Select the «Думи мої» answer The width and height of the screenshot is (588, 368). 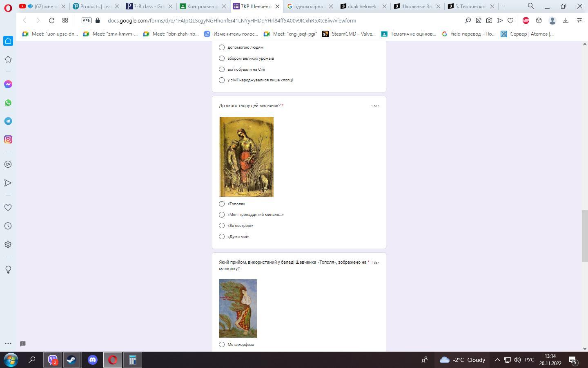tap(222, 237)
